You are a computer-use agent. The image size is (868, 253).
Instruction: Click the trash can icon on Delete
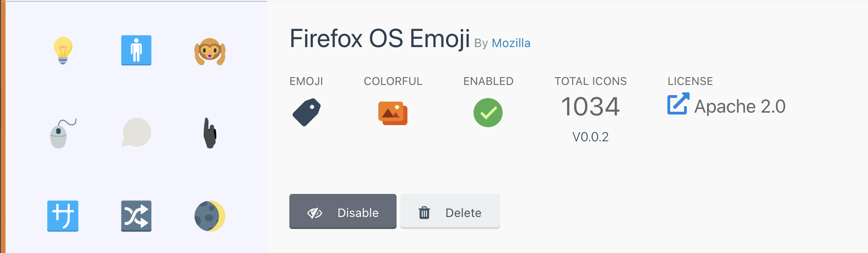pyautogui.click(x=424, y=212)
